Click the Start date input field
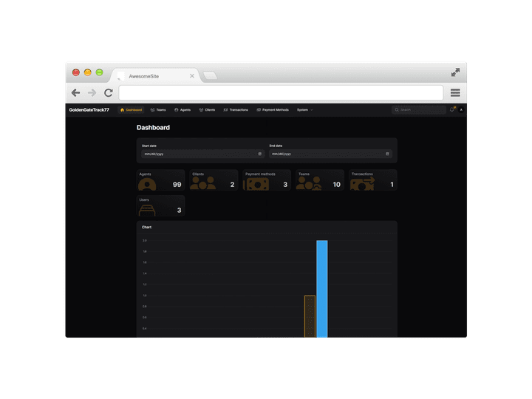This screenshot has width=532, height=399. click(202, 154)
